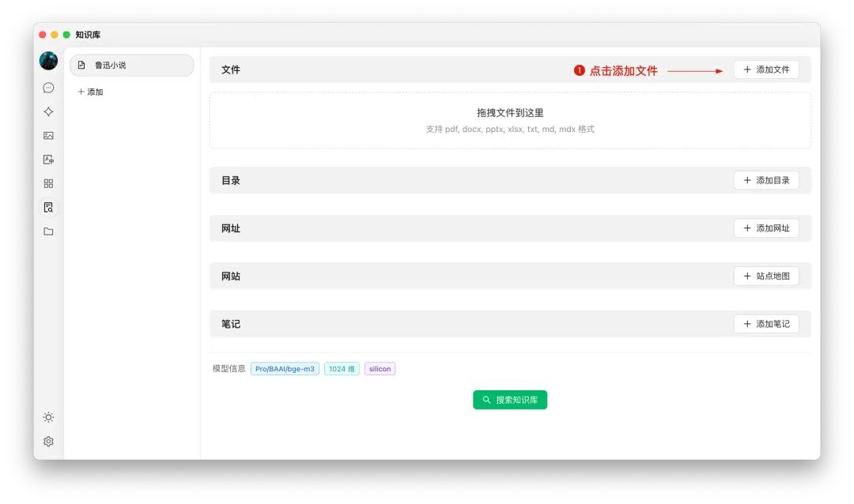Open the chat assistant sidebar icon
The height and width of the screenshot is (504, 854).
[x=48, y=88]
